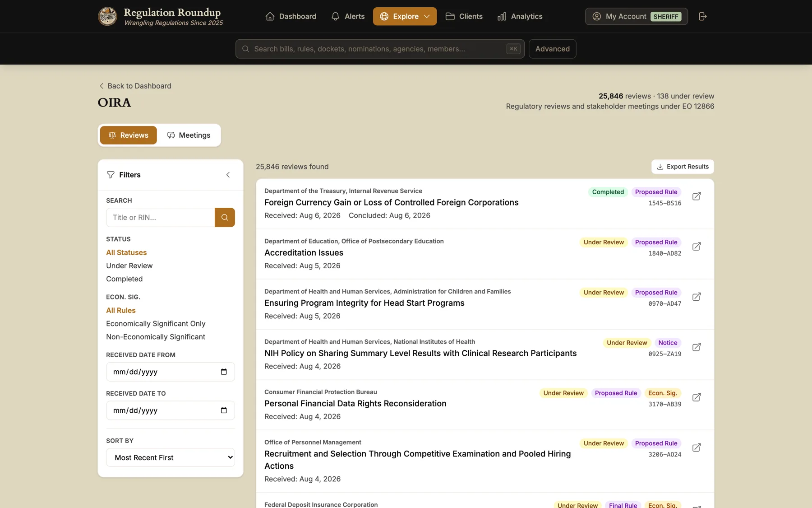Open My Account SHERIFF menu

click(636, 16)
